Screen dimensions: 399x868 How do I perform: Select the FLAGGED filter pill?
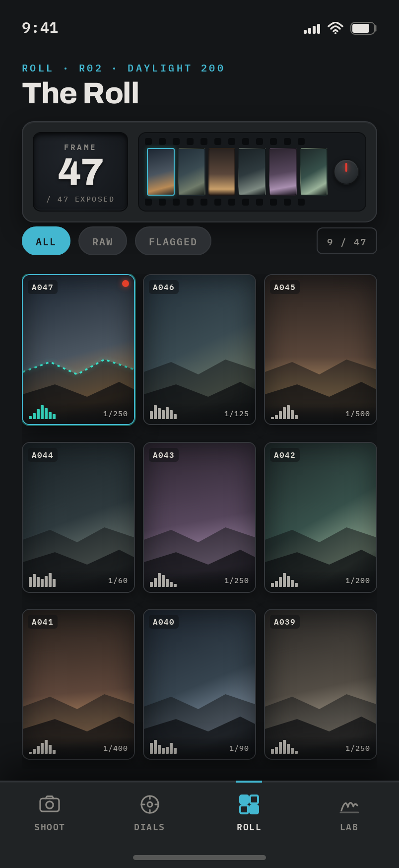(x=173, y=241)
